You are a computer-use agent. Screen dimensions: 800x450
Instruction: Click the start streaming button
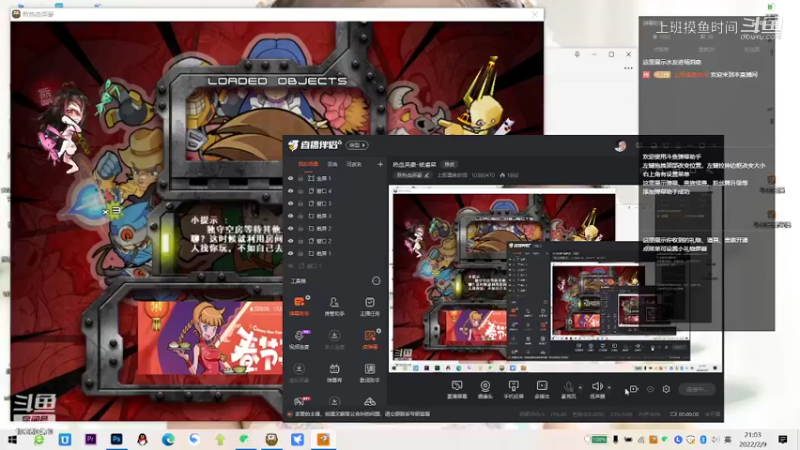click(x=697, y=389)
